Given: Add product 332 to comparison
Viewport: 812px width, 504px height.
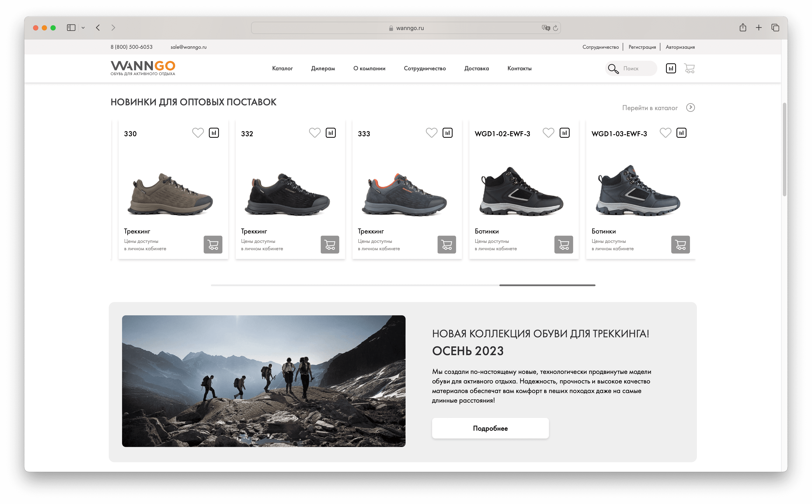Looking at the screenshot, I should click(331, 133).
